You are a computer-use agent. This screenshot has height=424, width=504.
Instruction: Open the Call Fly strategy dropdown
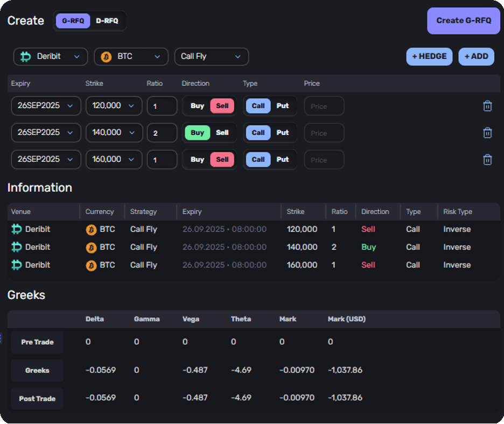click(211, 56)
